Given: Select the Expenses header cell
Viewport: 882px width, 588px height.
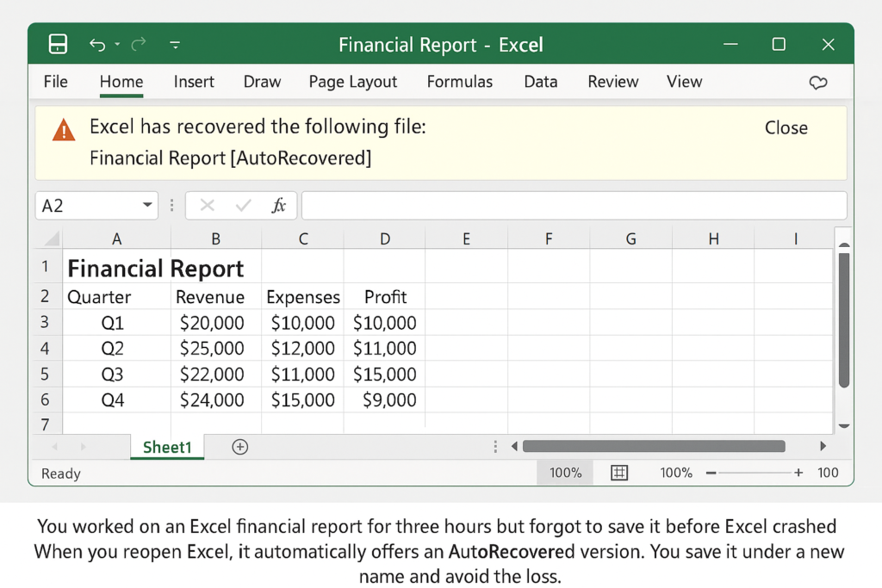Looking at the screenshot, I should tap(302, 296).
